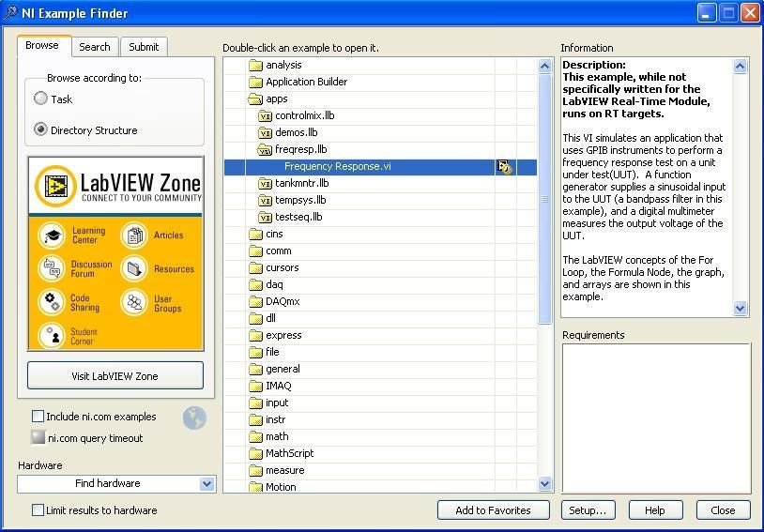This screenshot has height=532, width=764.
Task: Switch to the Browse tab
Action: 42,46
